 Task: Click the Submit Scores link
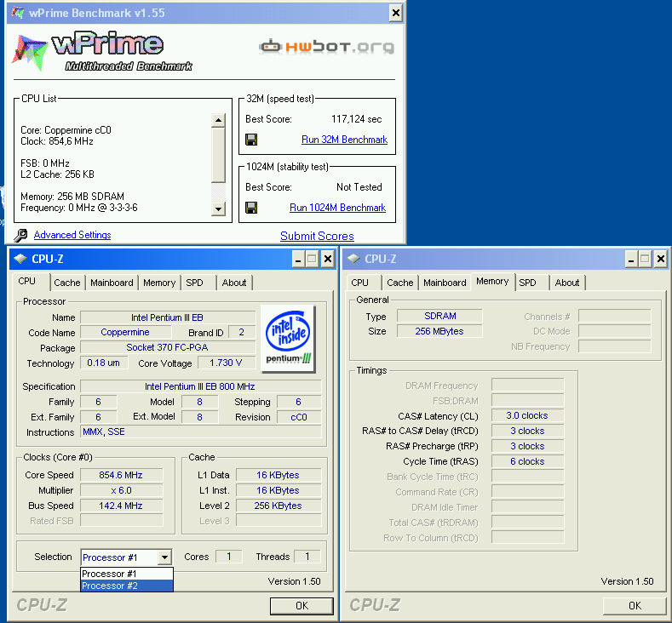pyautogui.click(x=317, y=236)
